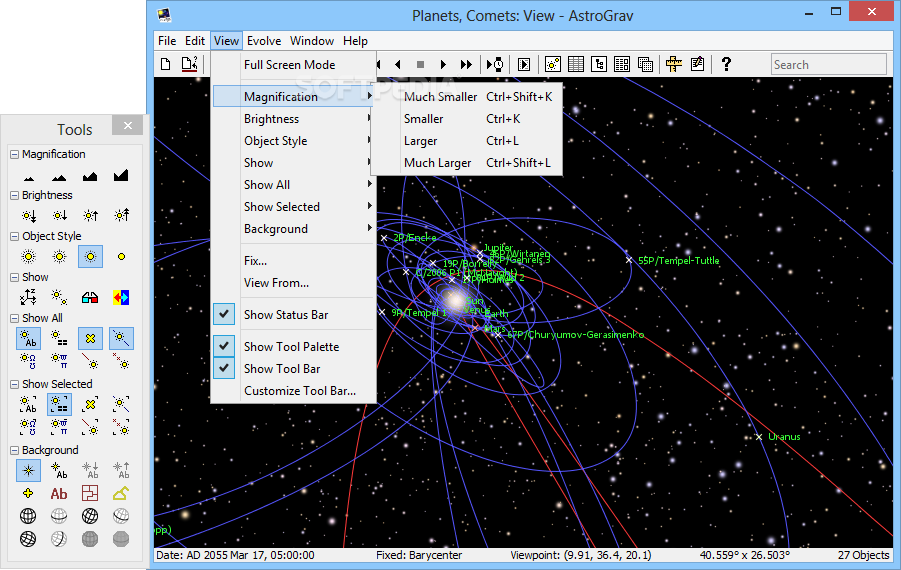Open the structure tree window icon
The height and width of the screenshot is (570, 901).
[x=599, y=64]
